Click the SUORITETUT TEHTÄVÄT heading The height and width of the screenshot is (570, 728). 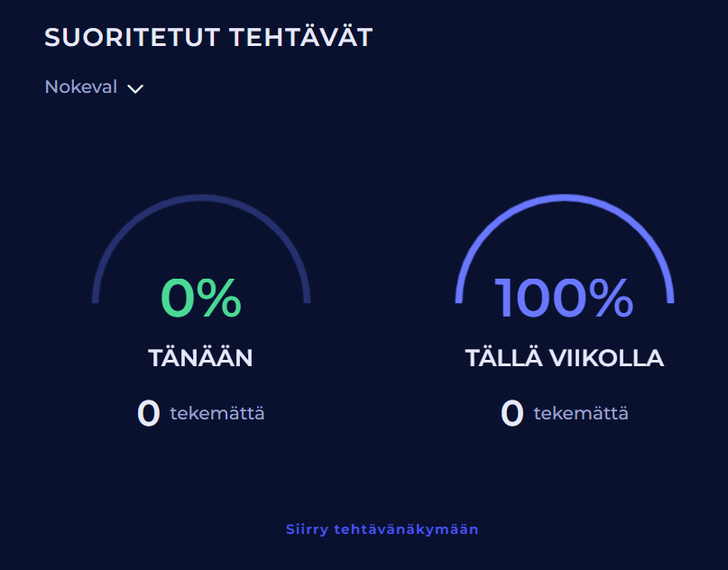coord(208,38)
